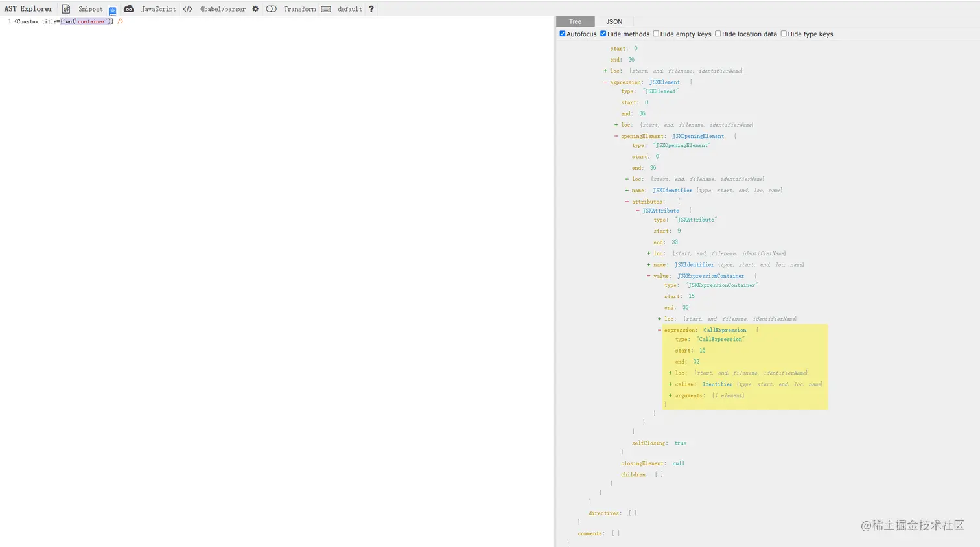Open help question mark icon

coord(371,9)
